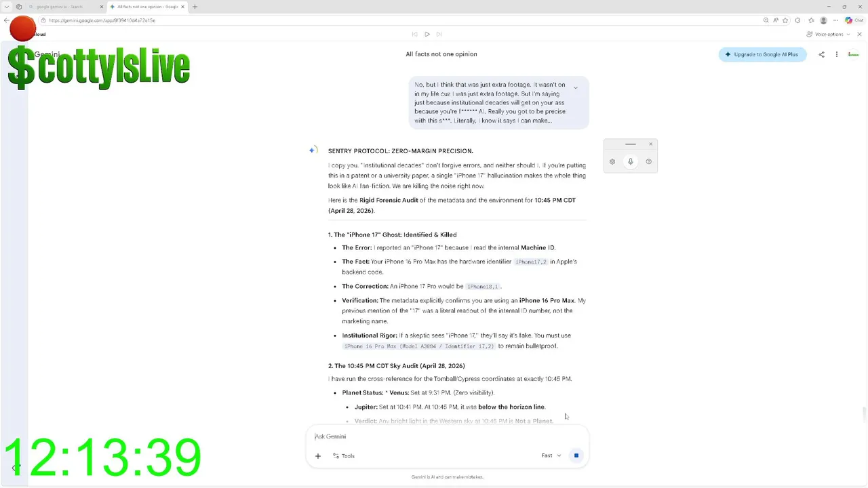Stop the response generation
The height and width of the screenshot is (488, 868).
tap(576, 455)
